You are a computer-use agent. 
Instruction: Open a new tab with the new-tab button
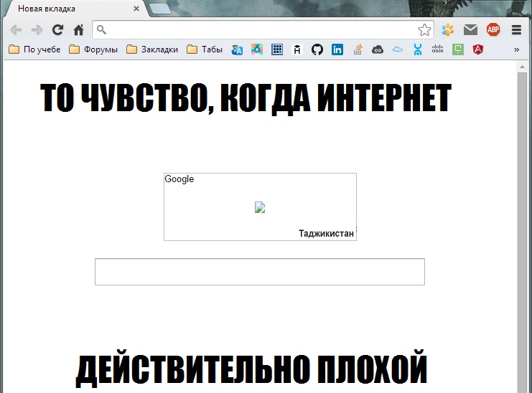click(160, 9)
